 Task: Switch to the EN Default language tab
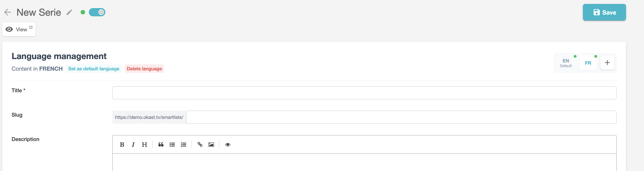(x=565, y=63)
